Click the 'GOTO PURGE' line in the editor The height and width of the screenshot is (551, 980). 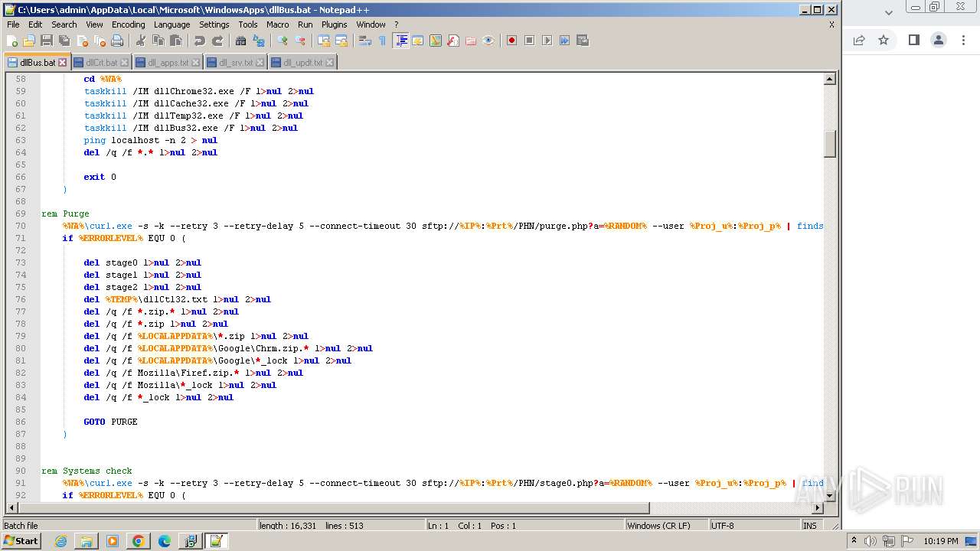pyautogui.click(x=110, y=422)
